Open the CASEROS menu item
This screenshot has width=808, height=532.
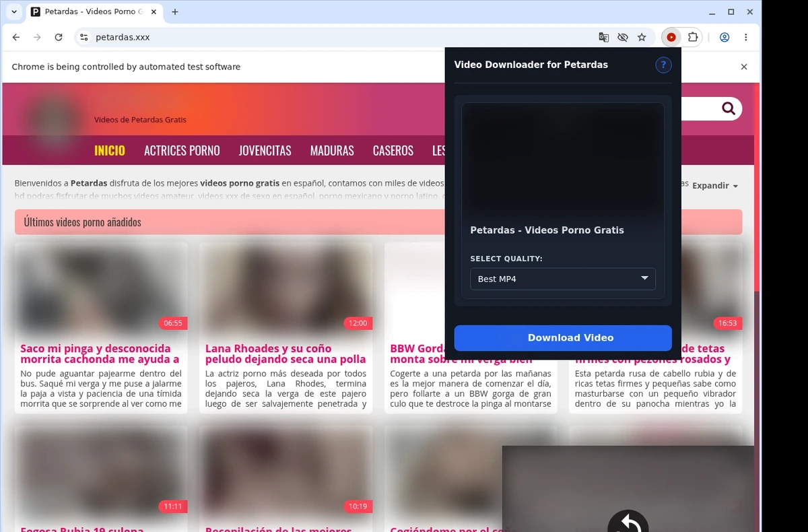(x=393, y=150)
